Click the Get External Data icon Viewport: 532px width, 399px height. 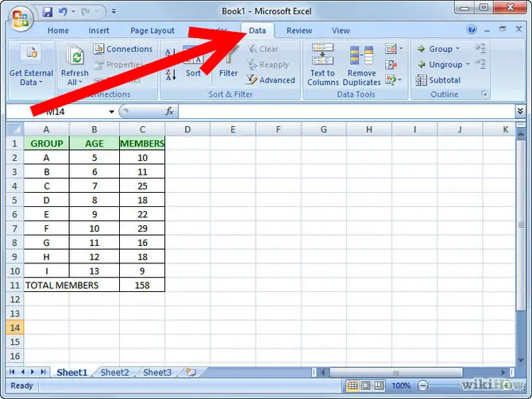point(30,56)
